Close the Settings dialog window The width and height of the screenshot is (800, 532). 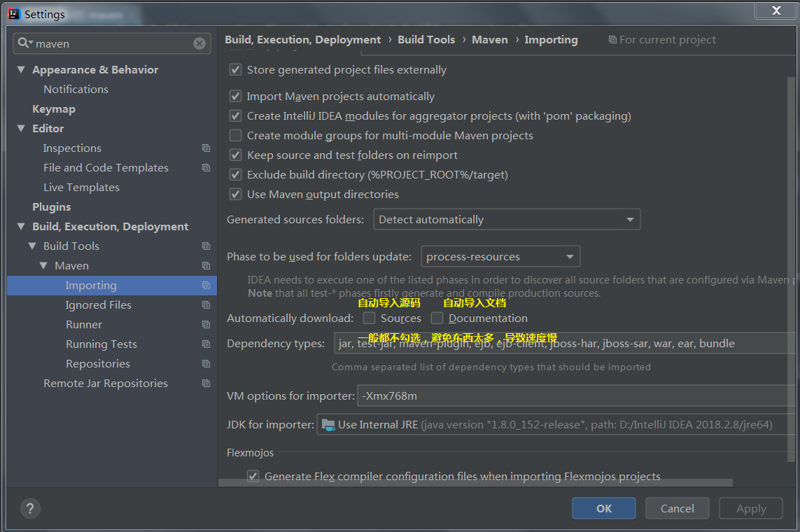pos(776,10)
